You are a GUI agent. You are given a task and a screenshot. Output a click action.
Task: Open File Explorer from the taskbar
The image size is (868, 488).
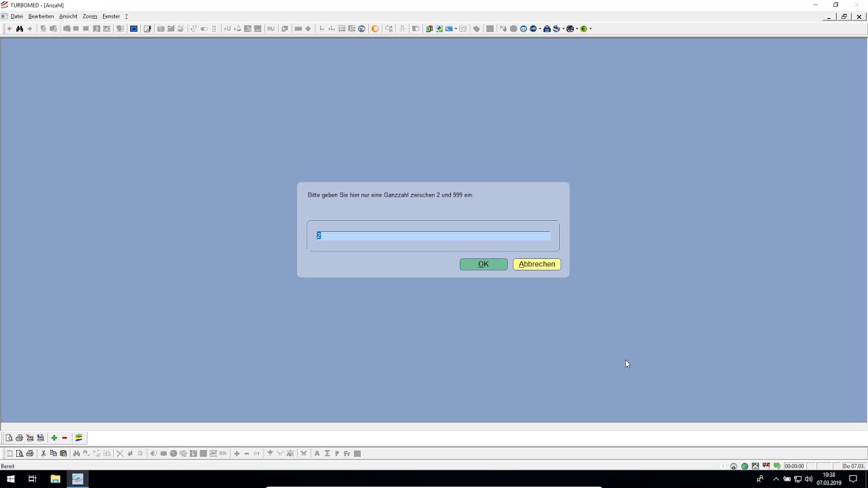(55, 479)
